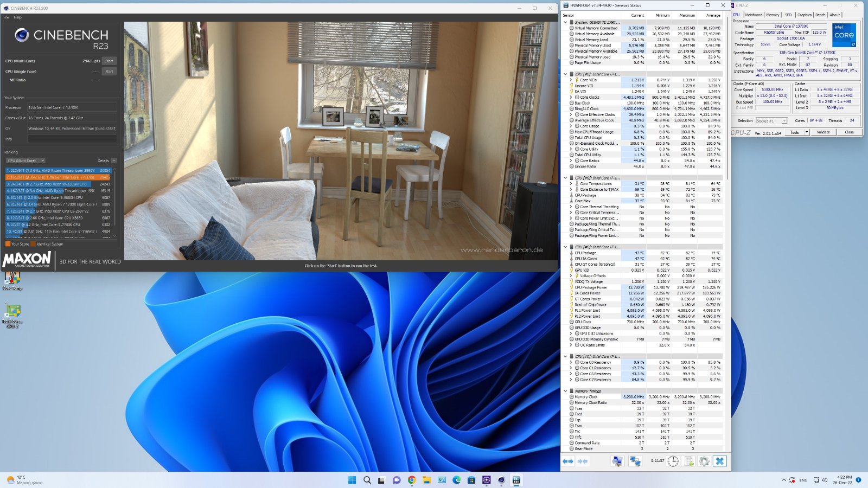This screenshot has height=488, width=868.
Task: Click Windows Start icon on taskbar
Action: coord(352,480)
